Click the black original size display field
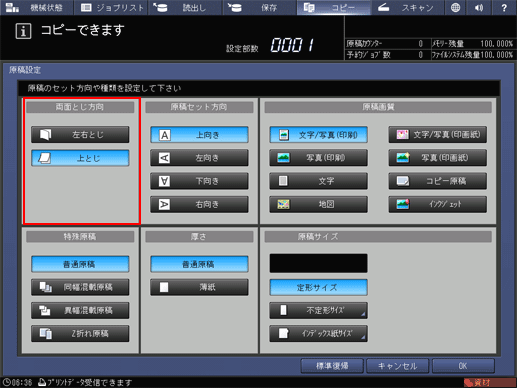The image size is (517, 388). pyautogui.click(x=318, y=263)
